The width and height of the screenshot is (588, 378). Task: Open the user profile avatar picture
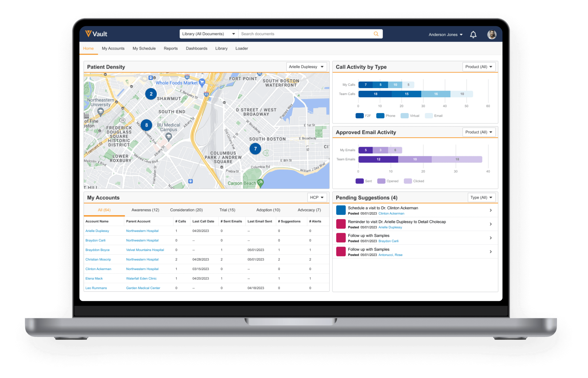(492, 34)
